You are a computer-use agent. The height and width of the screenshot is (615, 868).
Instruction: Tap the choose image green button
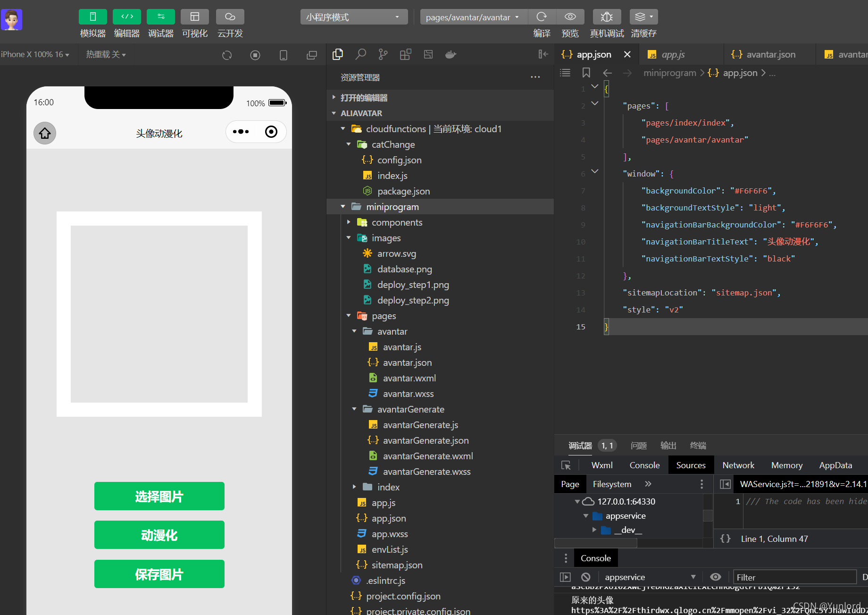click(159, 496)
